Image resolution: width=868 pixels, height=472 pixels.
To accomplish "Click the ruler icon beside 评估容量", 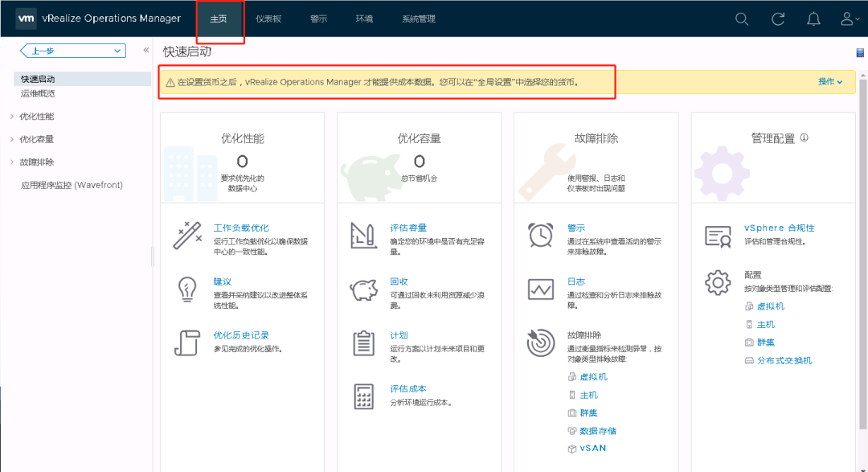I will pyautogui.click(x=364, y=236).
